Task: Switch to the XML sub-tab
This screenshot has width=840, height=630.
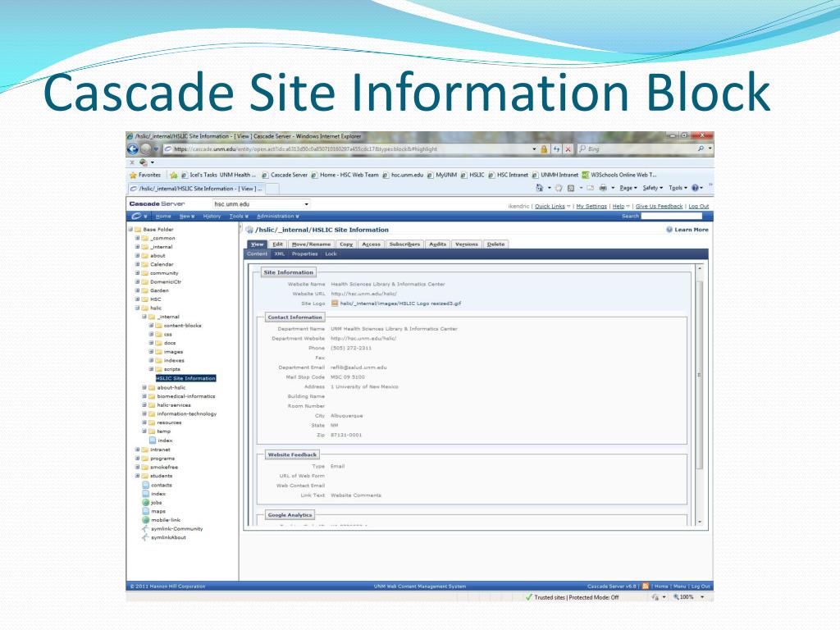Action: click(x=279, y=254)
